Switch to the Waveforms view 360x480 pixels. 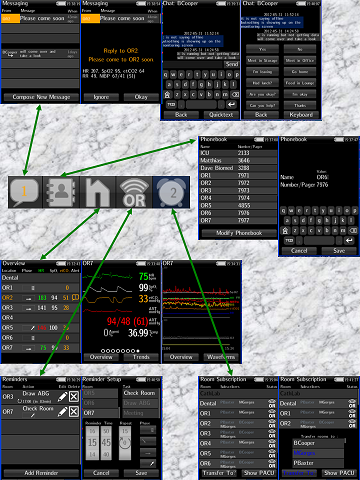pyautogui.click(x=221, y=357)
